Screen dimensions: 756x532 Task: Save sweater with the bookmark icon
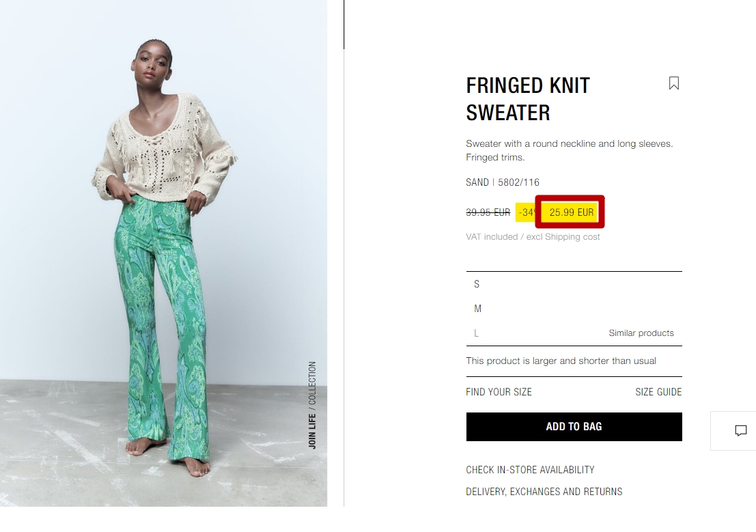tap(673, 83)
